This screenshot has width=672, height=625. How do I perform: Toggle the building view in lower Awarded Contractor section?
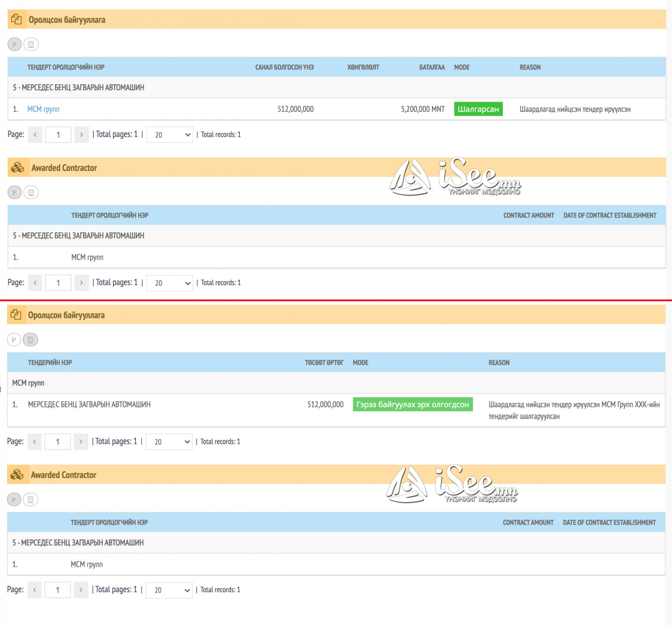[30, 499]
